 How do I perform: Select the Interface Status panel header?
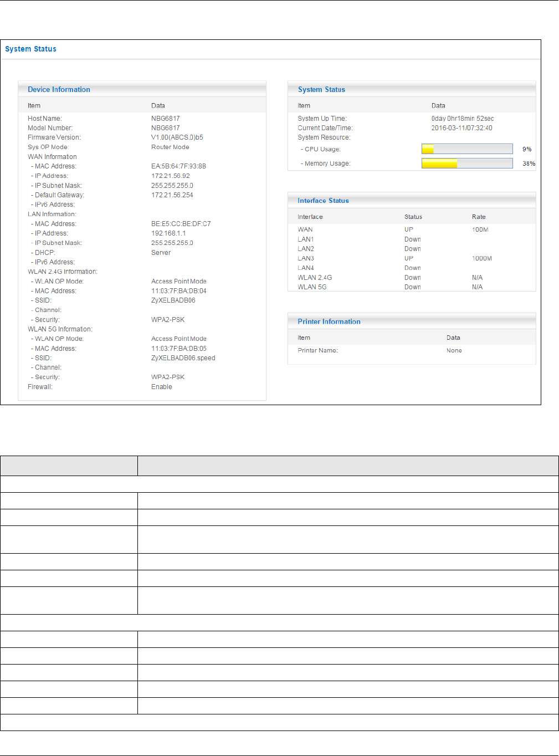[x=412, y=201]
